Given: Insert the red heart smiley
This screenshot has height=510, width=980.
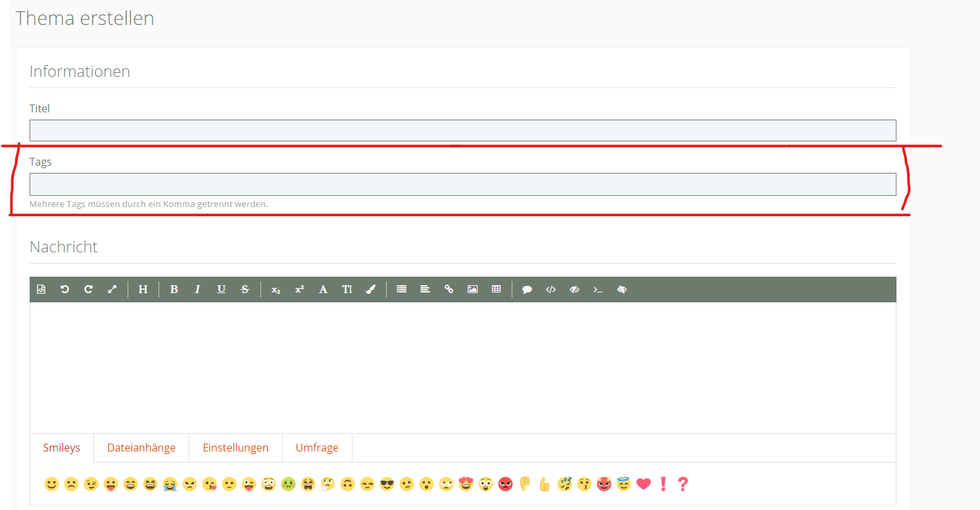Looking at the screenshot, I should pos(643,484).
